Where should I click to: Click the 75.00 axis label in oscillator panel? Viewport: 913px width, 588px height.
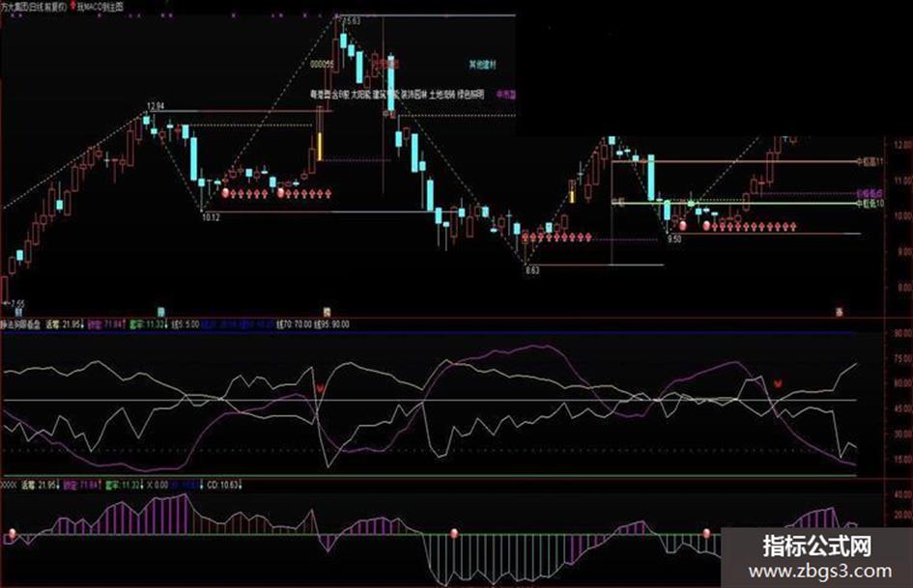tap(904, 358)
